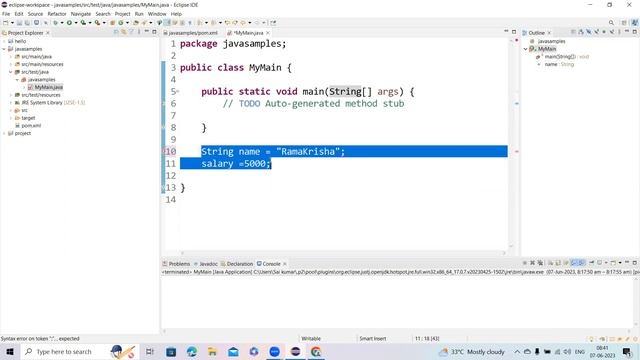Image resolution: width=640 pixels, height=360 pixels.
Task: Open the New Console View dropdown arrow
Action: click(620, 263)
